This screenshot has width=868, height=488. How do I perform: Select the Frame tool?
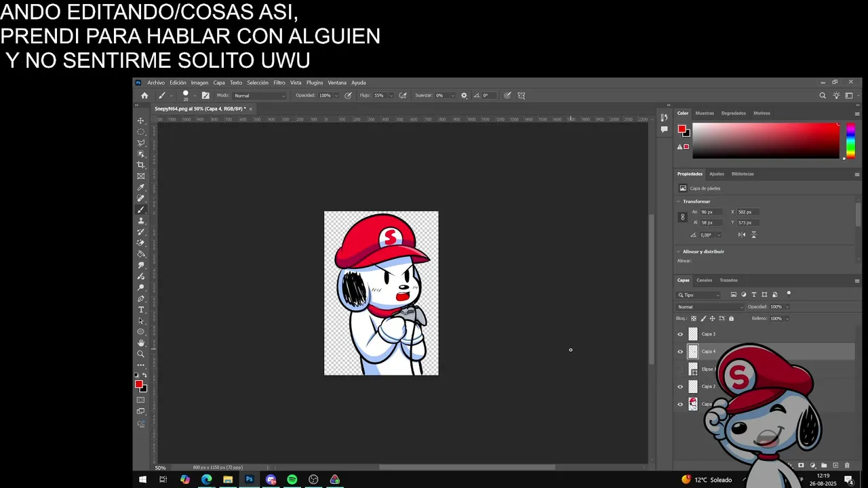[141, 176]
